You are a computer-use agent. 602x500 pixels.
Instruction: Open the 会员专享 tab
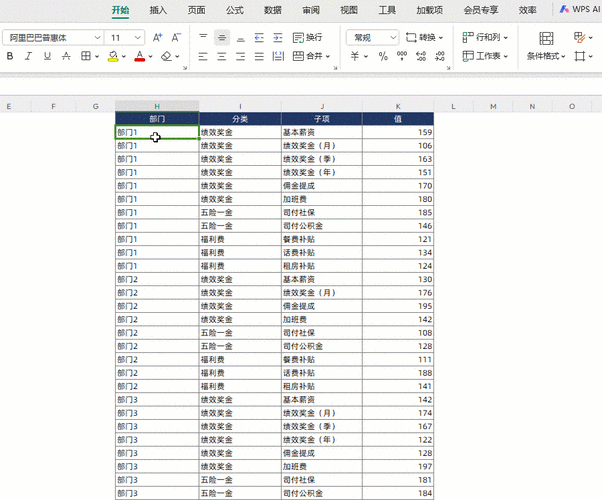[481, 10]
